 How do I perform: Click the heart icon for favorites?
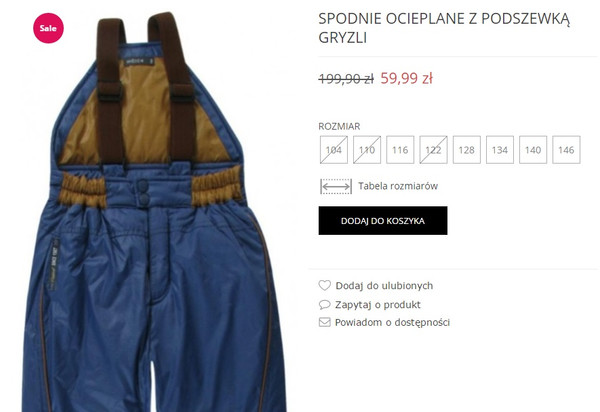click(324, 285)
